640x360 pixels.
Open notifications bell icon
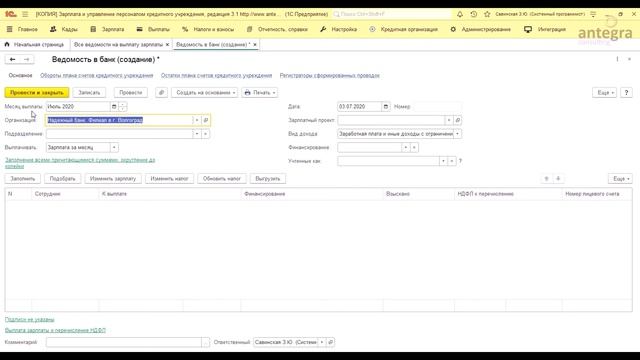460,14
